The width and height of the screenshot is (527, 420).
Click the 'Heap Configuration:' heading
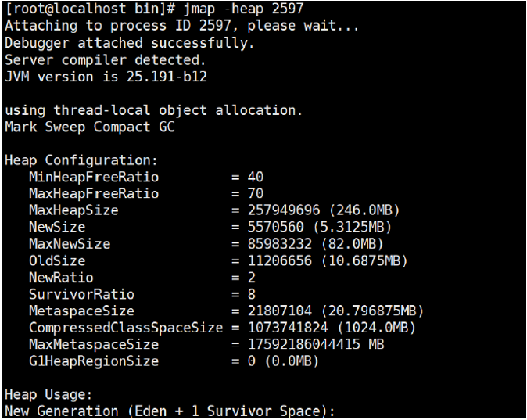tap(81, 160)
